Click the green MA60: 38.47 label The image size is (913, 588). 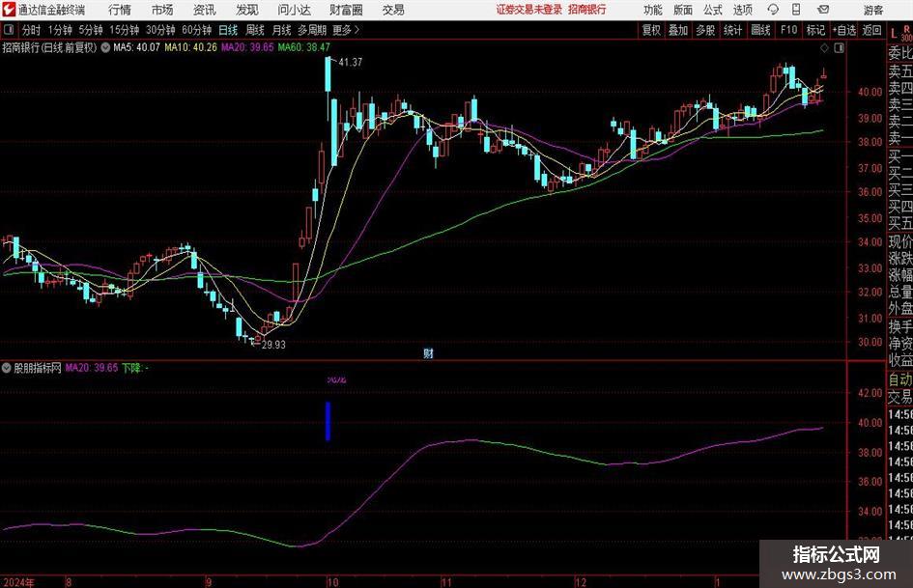coord(304,47)
